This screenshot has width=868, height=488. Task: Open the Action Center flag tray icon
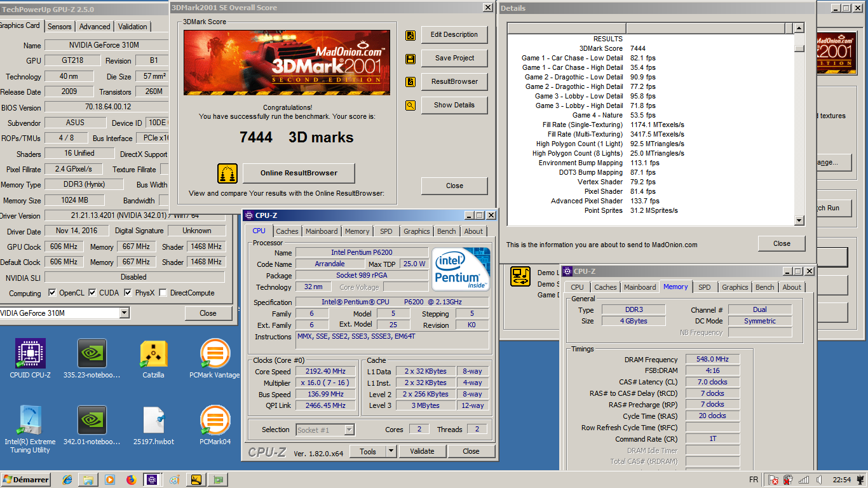(x=773, y=480)
